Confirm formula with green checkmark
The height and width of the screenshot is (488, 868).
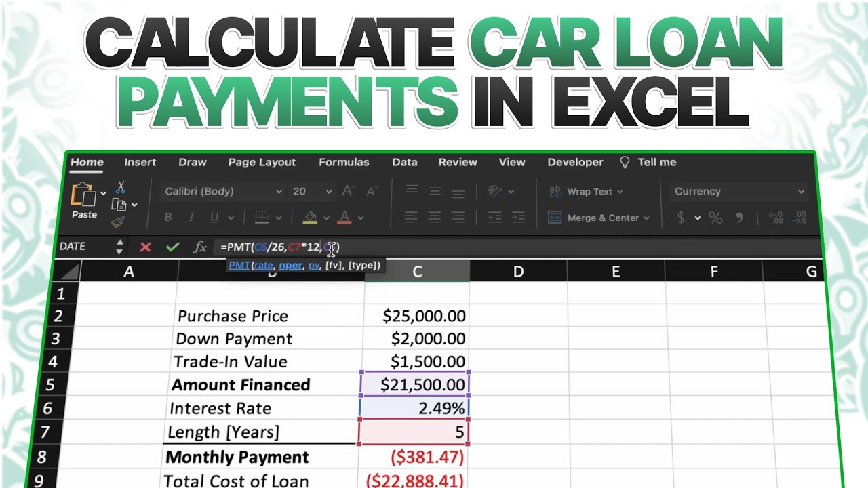tap(172, 247)
